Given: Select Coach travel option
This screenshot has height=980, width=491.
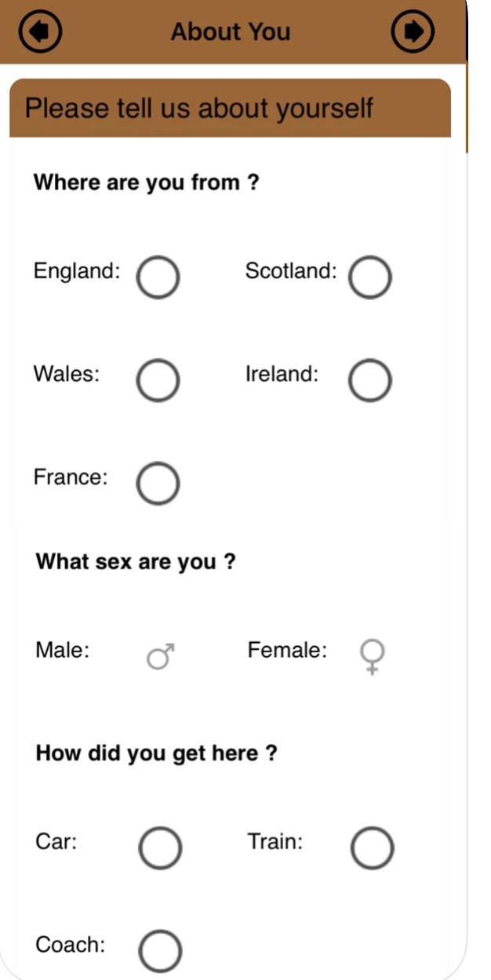Looking at the screenshot, I should [160, 950].
